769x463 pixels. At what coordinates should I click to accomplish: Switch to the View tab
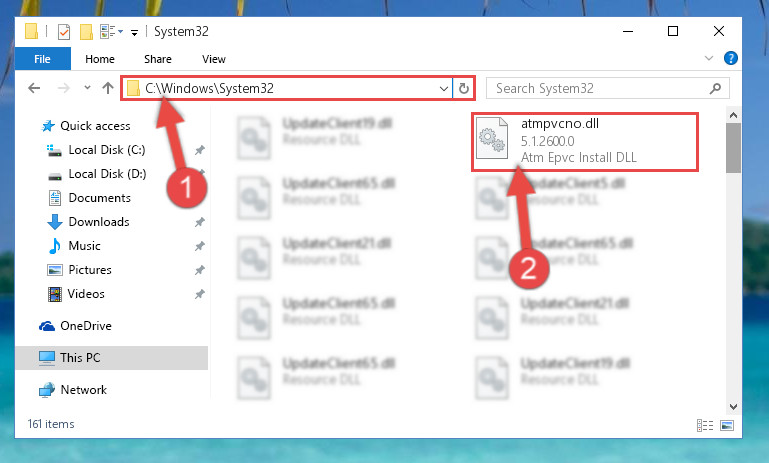click(x=214, y=59)
